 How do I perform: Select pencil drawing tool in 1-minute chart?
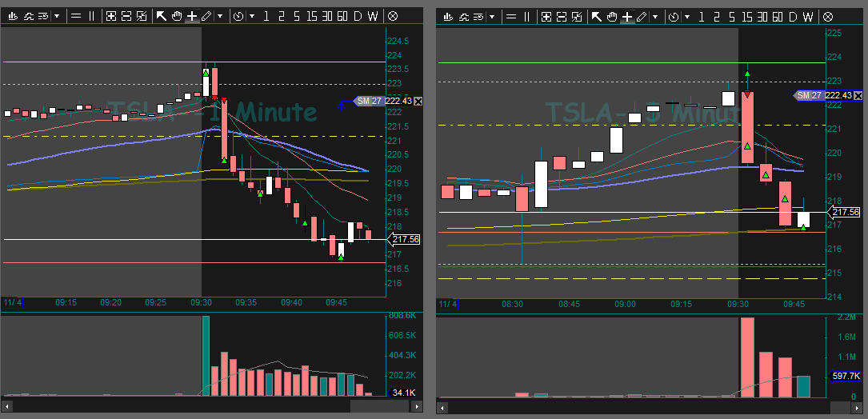pyautogui.click(x=206, y=16)
